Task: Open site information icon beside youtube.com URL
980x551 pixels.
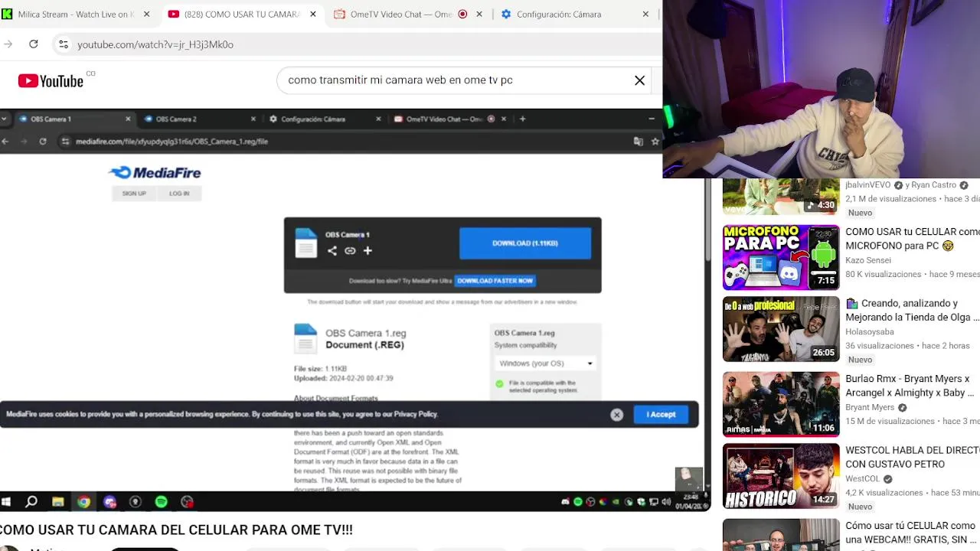Action: [64, 44]
